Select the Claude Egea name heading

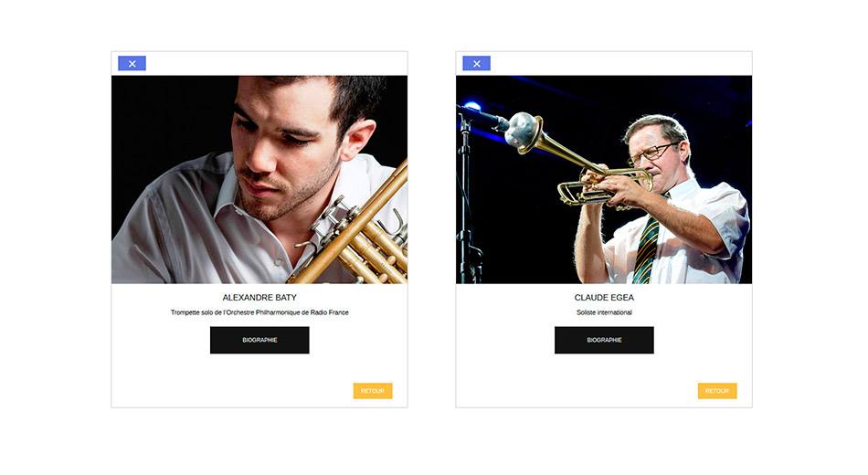click(604, 297)
